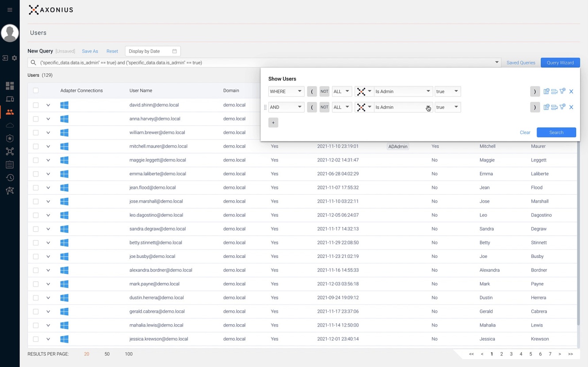588x367 pixels.
Task: Grab the drag handle on the AND row
Action: coord(265,107)
